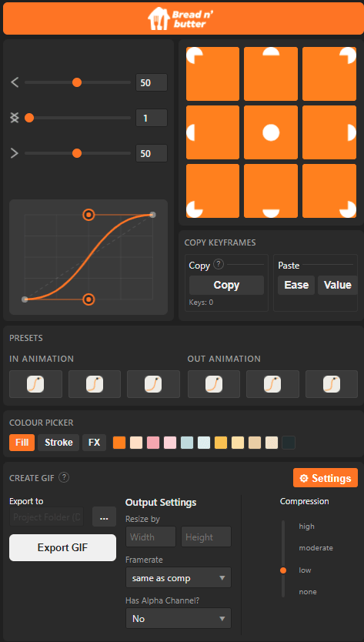Click the Height resize field
Screen dimensions: 364x642
pos(206,537)
